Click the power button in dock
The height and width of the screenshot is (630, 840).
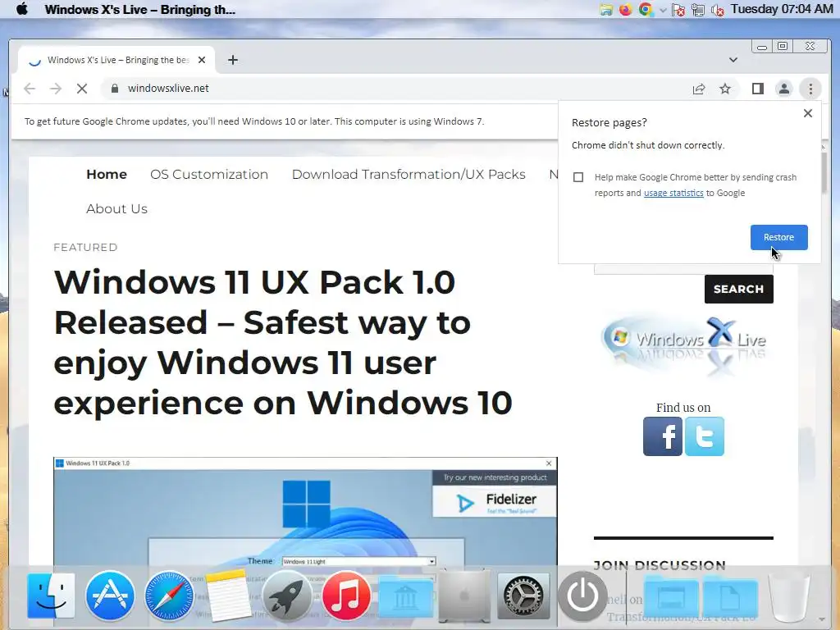click(x=583, y=596)
